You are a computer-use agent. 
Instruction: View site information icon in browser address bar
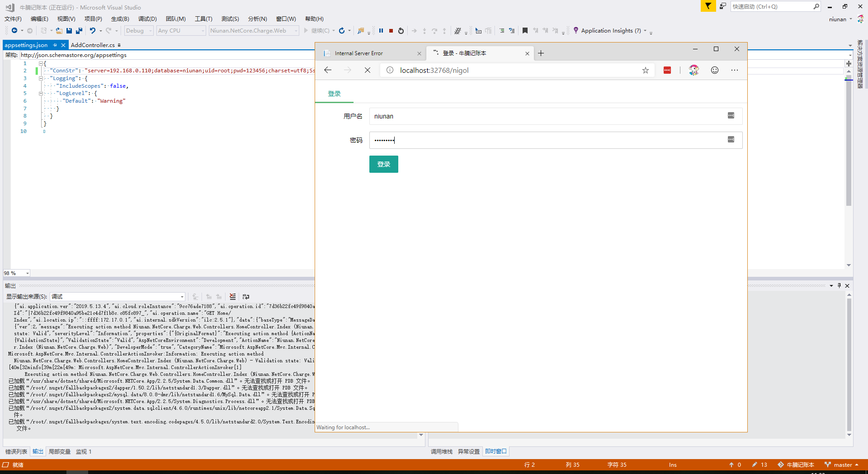[x=390, y=70]
